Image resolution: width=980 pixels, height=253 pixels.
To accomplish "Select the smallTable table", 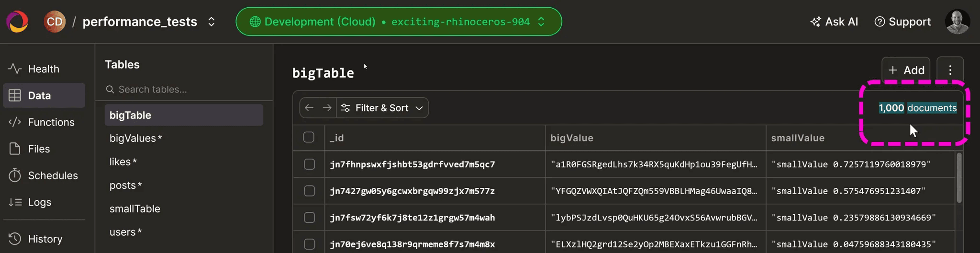I will [x=135, y=209].
